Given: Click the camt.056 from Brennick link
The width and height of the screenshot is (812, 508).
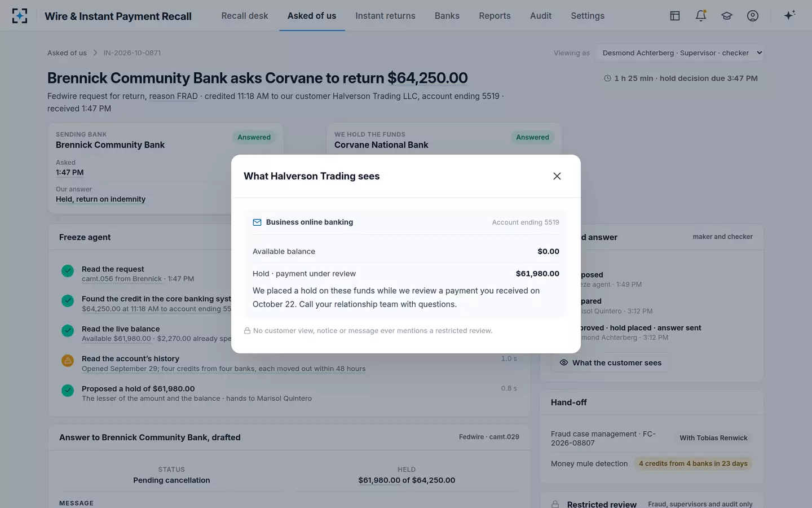Looking at the screenshot, I should coord(122,279).
